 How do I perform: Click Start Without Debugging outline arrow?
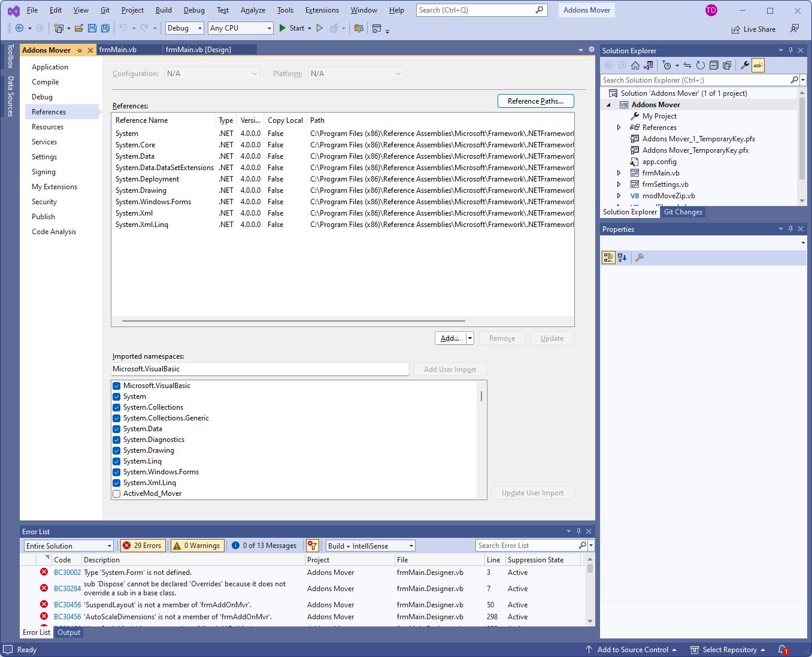[x=320, y=28]
